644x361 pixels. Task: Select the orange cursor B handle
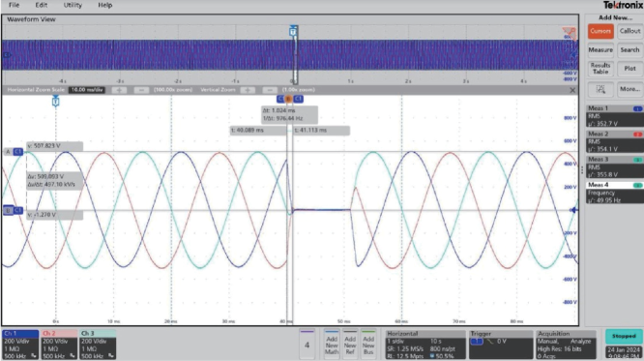point(288,99)
